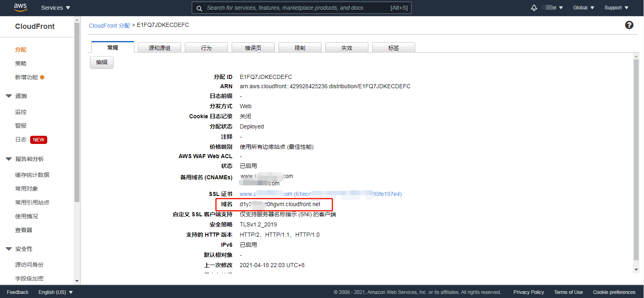Image resolution: width=644 pixels, height=298 pixels.
Task: Click the 编辑 button
Action: point(102,62)
